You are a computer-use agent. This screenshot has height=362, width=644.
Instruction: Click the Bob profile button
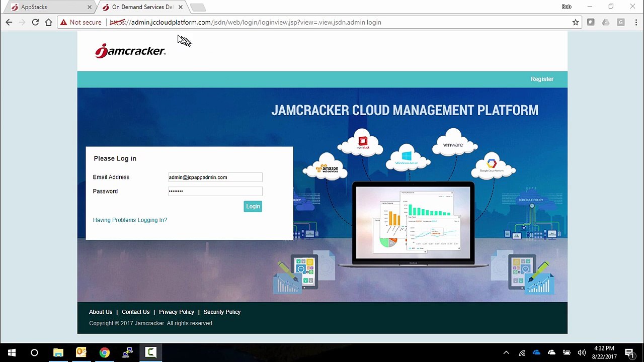567,7
